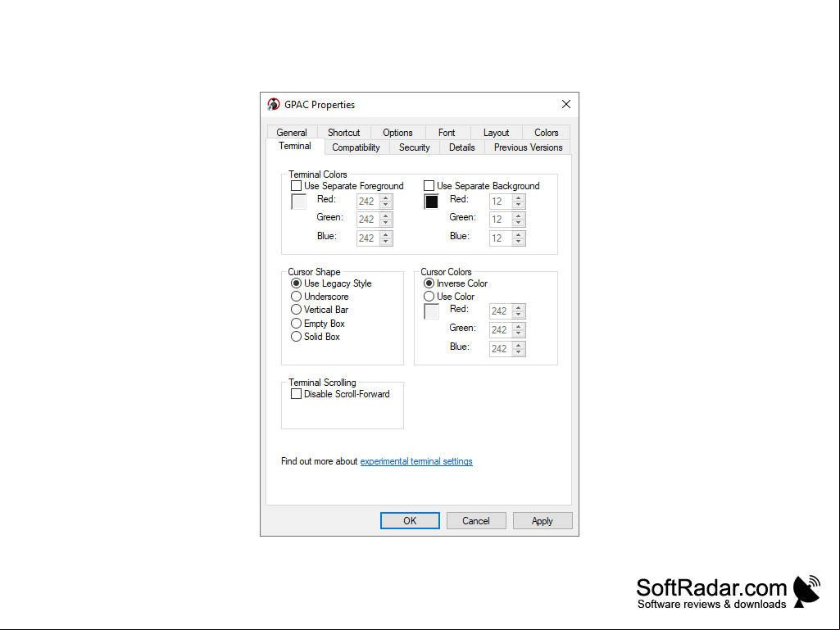
Task: Tick the Disable Scroll-Forward checkbox
Action: [x=296, y=394]
